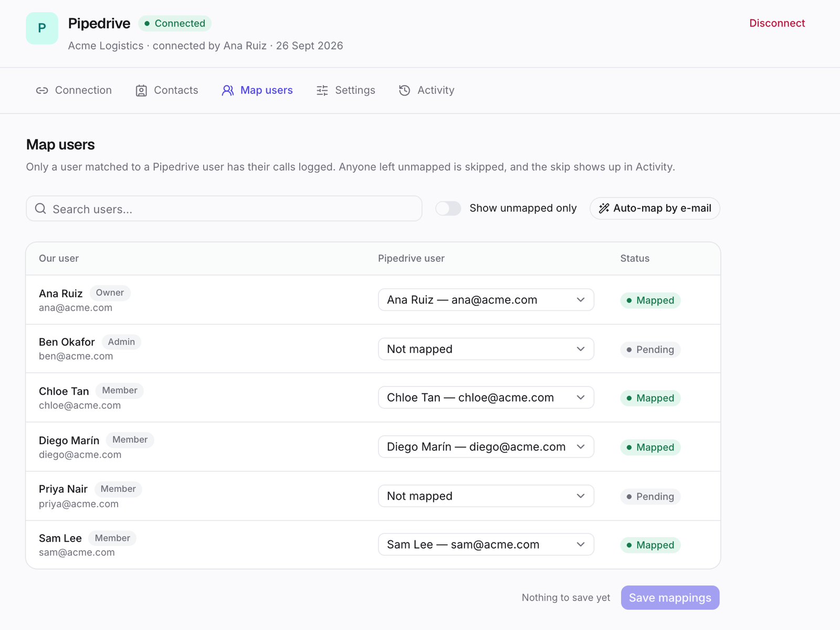Click Nothing to save yet text
This screenshot has height=630, width=840.
(x=566, y=598)
